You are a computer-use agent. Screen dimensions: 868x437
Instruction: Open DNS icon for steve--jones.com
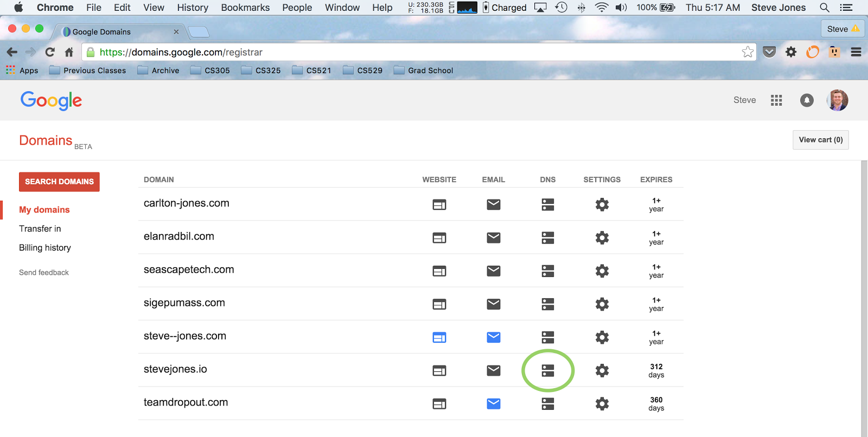point(548,337)
